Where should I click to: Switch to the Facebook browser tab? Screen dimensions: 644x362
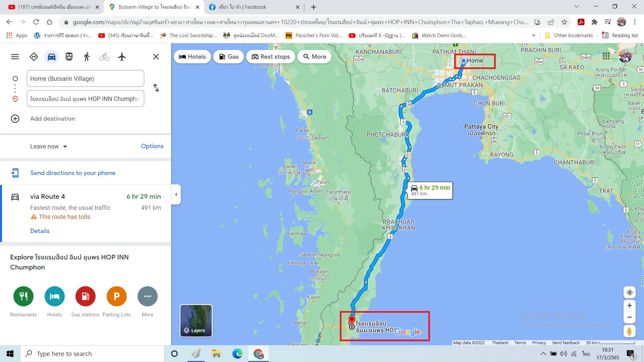tap(254, 7)
